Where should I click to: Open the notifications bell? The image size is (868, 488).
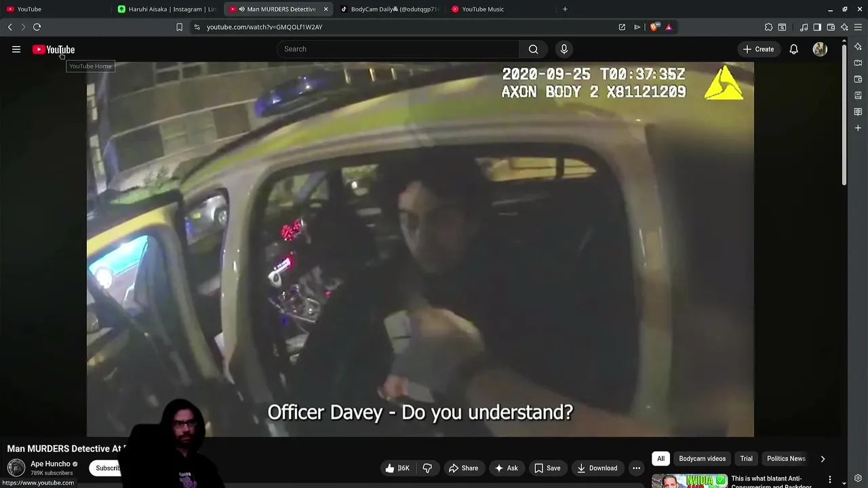(x=793, y=49)
